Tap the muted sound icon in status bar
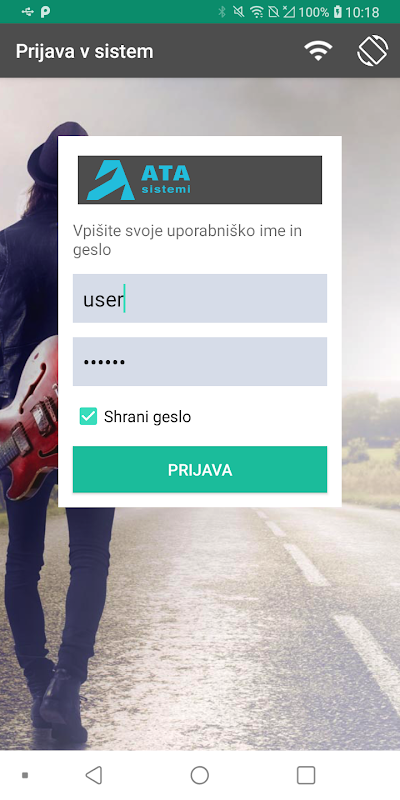400x800 pixels. point(238,12)
